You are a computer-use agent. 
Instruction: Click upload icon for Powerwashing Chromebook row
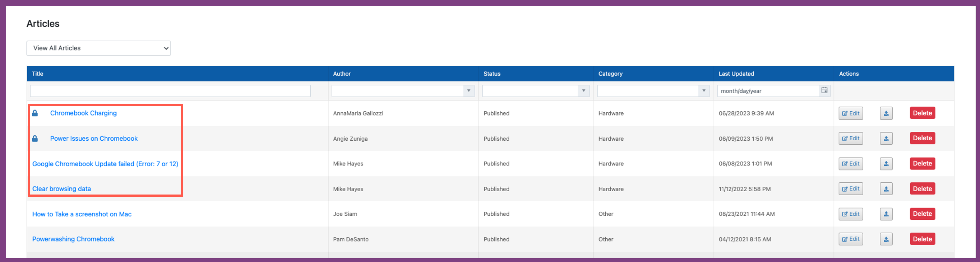tap(886, 239)
